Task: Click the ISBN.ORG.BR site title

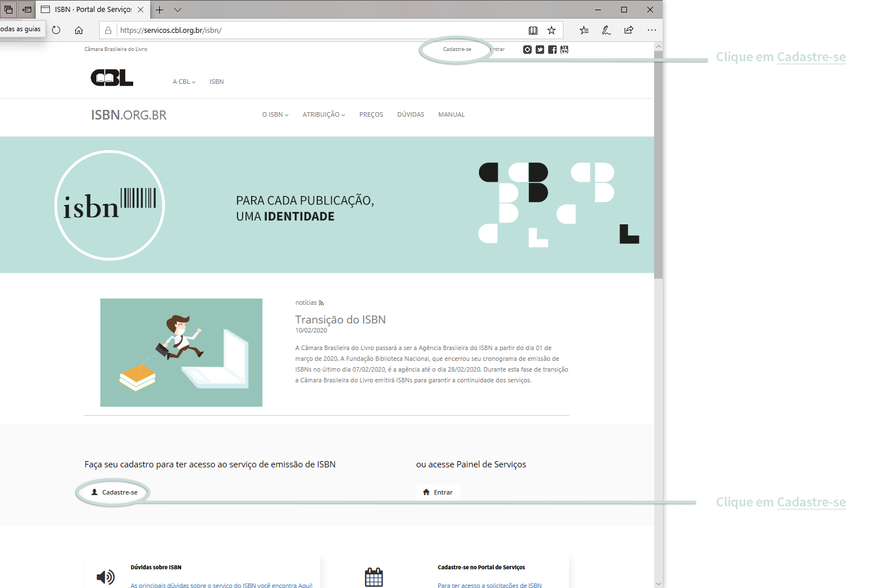Action: pyautogui.click(x=129, y=115)
